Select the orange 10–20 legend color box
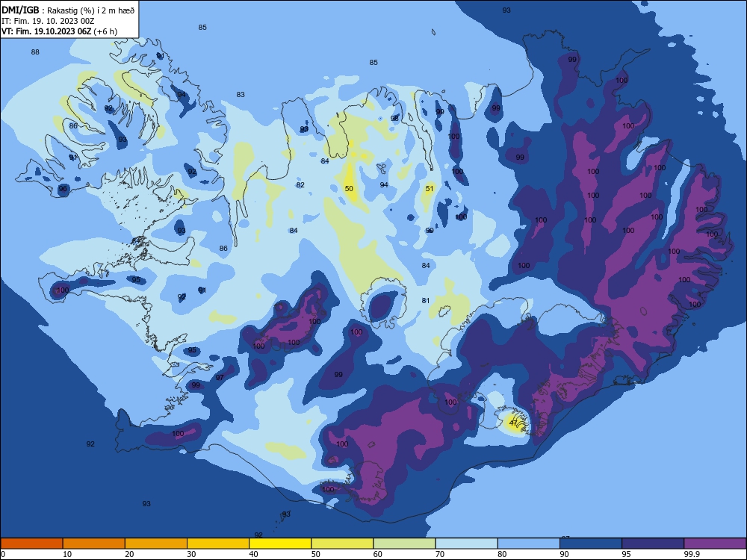 [x=94, y=544]
